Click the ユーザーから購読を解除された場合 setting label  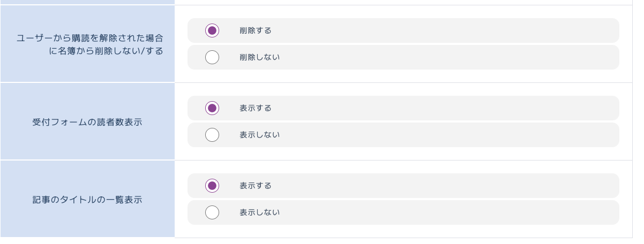[89, 39]
